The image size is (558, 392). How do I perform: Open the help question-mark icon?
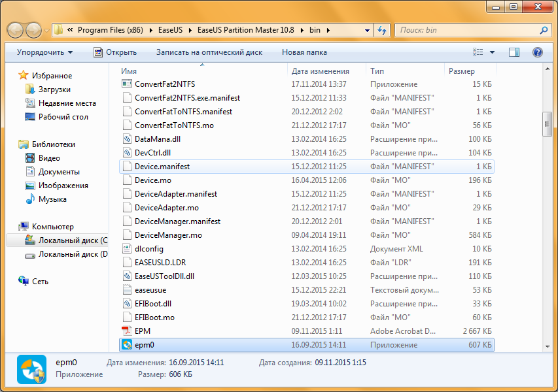coord(537,53)
